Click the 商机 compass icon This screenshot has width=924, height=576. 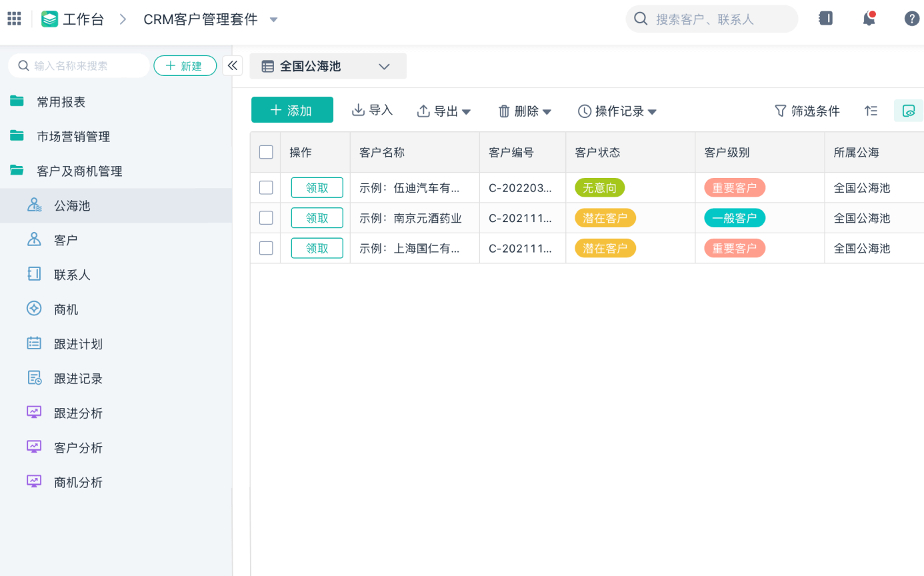coord(34,309)
